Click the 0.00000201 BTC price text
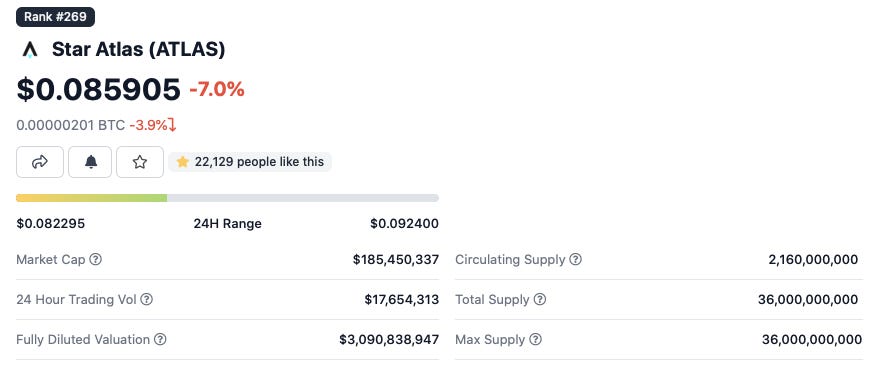 70,125
